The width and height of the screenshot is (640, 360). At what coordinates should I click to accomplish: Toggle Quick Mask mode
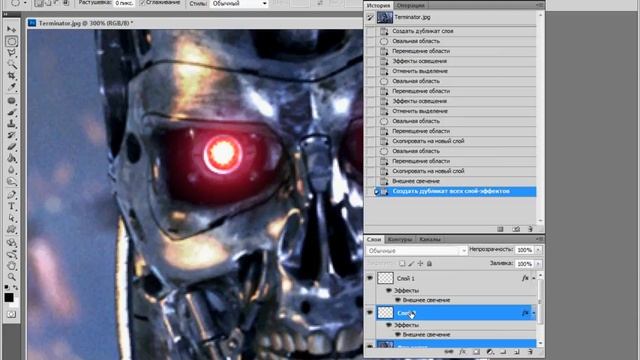(x=11, y=314)
